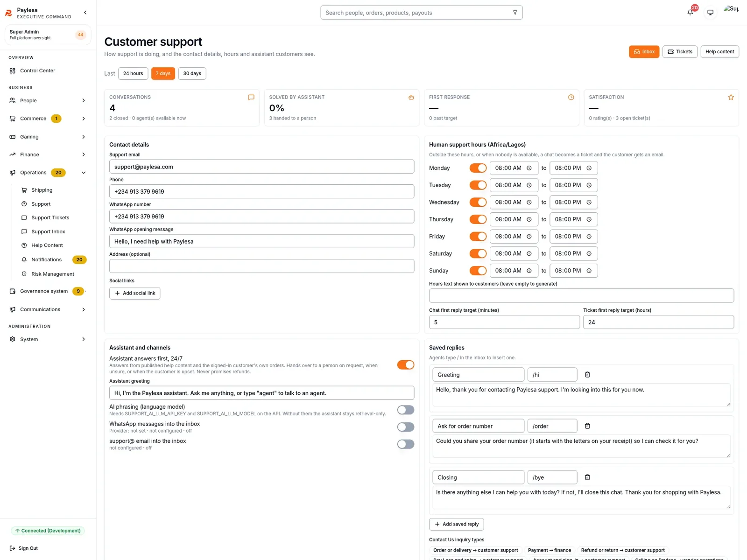Click the search filter funnel icon
Image resolution: width=747 pixels, height=560 pixels.
515,13
